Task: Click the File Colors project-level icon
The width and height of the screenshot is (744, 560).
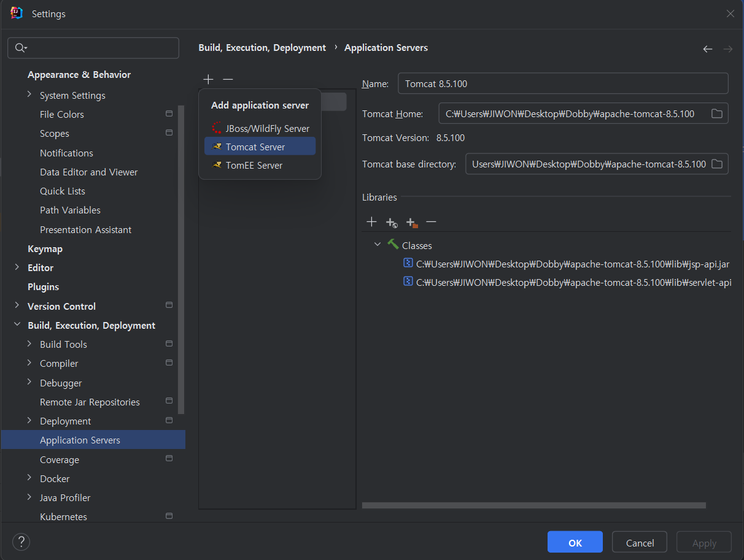Action: 169,113
